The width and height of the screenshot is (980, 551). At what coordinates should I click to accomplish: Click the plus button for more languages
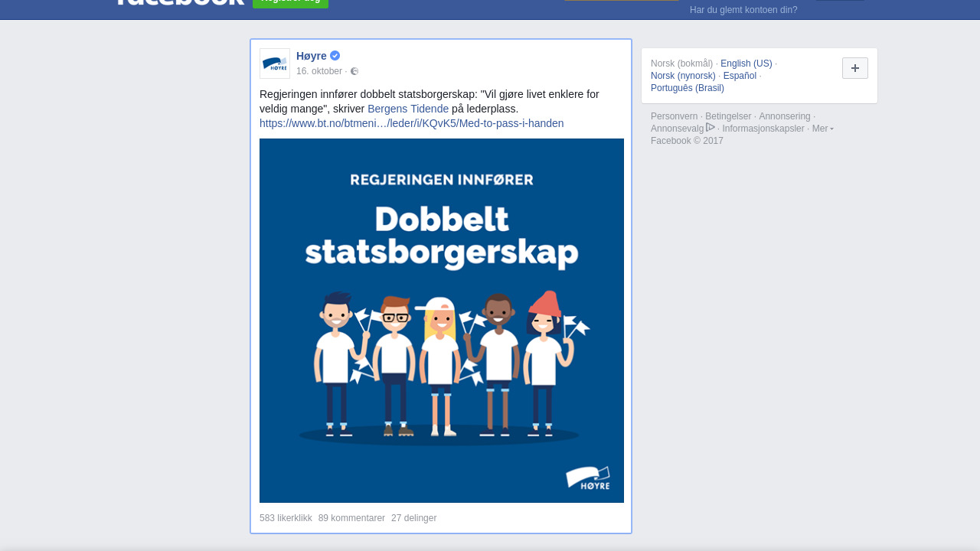855,68
